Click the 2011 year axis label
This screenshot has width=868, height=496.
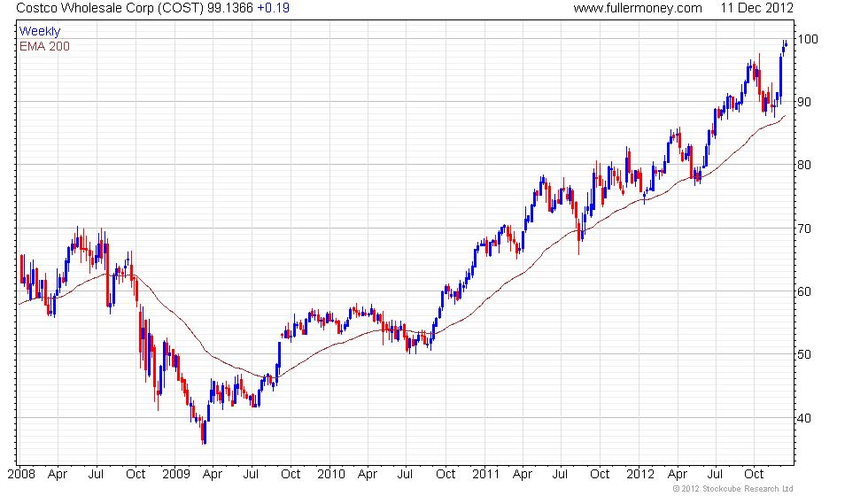(486, 475)
